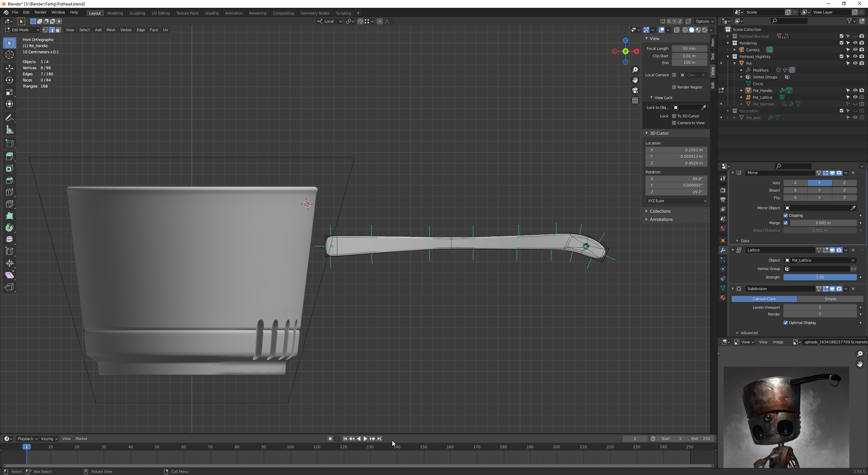Select the Inset Faces tool
Screen dimensions: 868x475
click(x=9, y=168)
